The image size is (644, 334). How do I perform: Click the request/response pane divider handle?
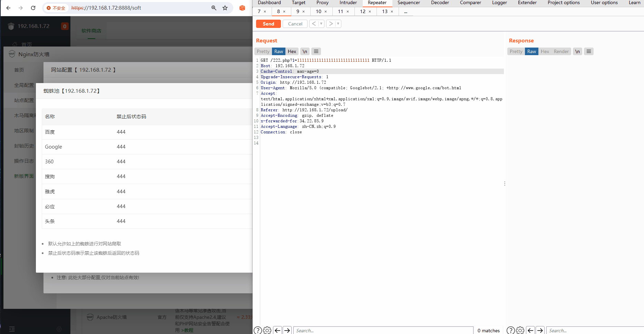[x=505, y=184]
